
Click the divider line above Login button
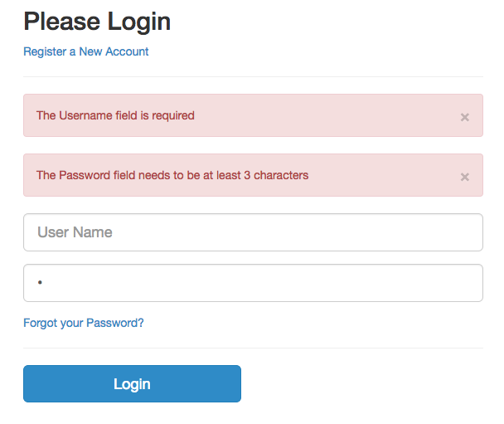[x=253, y=348]
